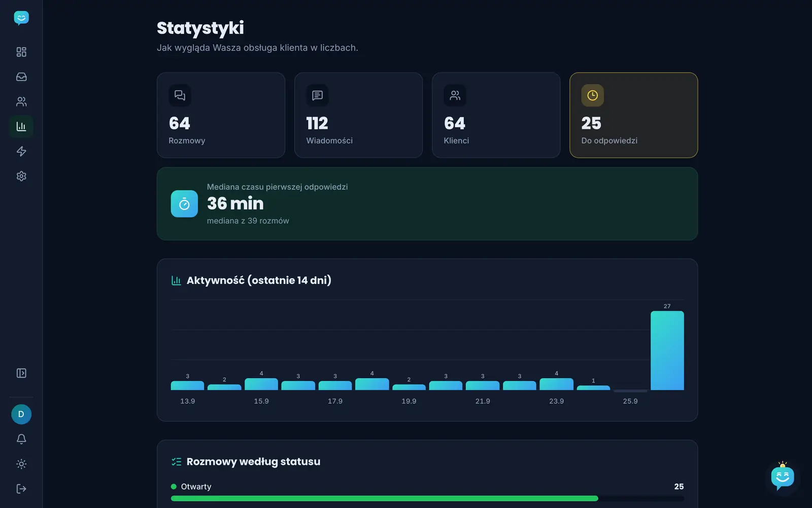
Task: Click the people icon in Klienci card
Action: pyautogui.click(x=455, y=96)
